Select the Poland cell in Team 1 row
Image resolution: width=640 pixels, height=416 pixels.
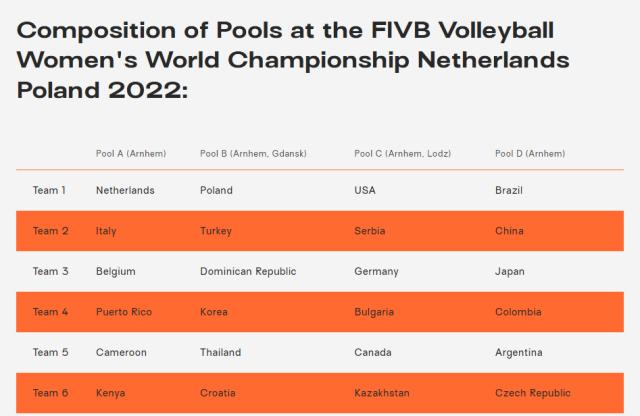pos(216,190)
